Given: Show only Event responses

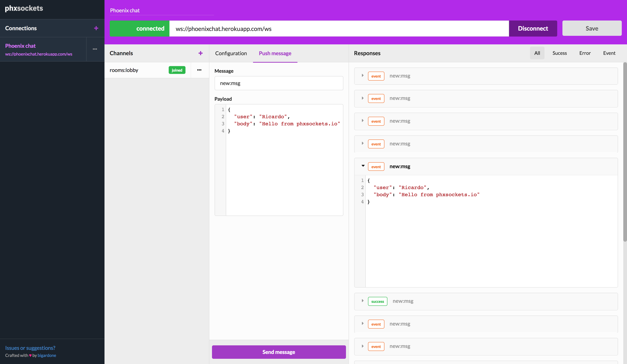Looking at the screenshot, I should [609, 53].
